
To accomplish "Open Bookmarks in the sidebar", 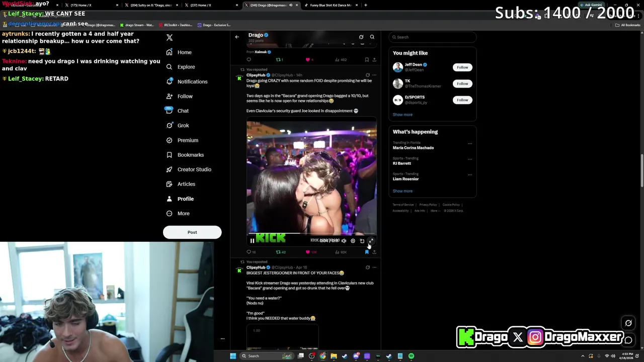I will (x=185, y=155).
